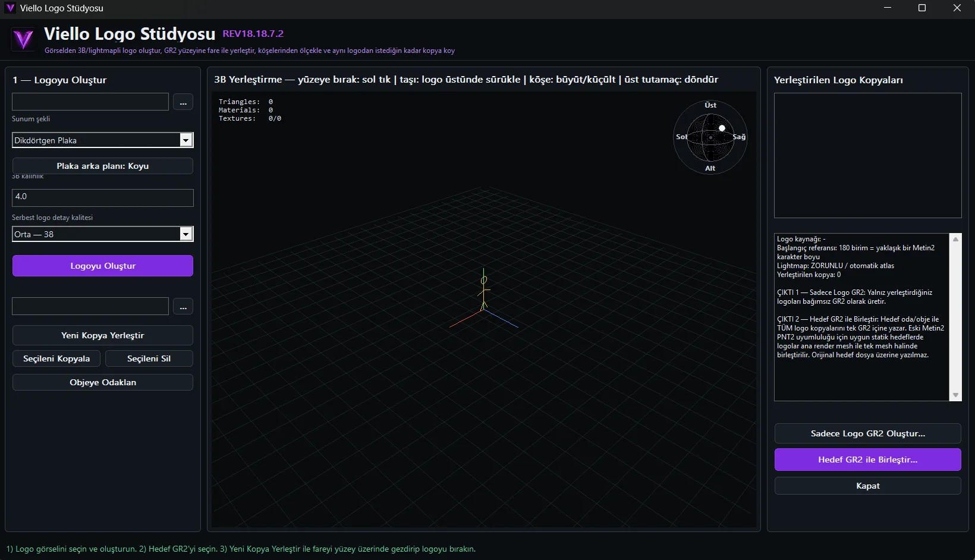Click the Logo kaynağı: - line
Image resolution: width=975 pixels, height=560 pixels.
pos(801,239)
